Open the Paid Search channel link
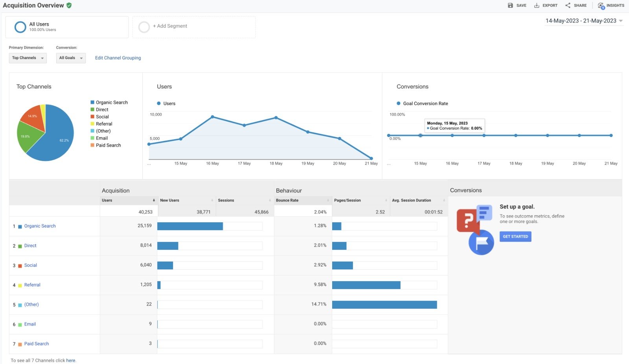 click(37, 344)
